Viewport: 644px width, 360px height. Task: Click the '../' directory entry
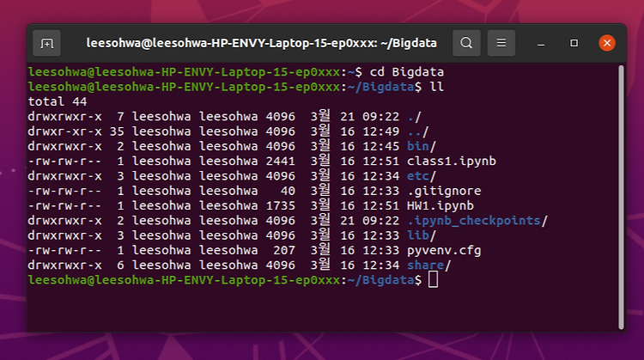(418, 131)
